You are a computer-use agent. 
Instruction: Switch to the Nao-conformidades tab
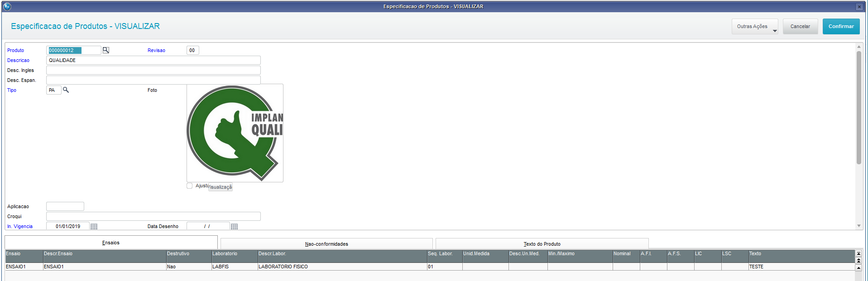(326, 244)
